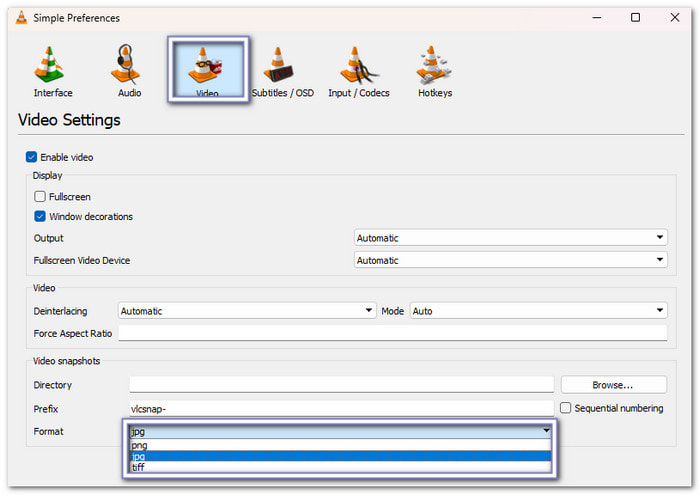Choose tiff from the Format list
The width and height of the screenshot is (700, 495).
[x=340, y=467]
